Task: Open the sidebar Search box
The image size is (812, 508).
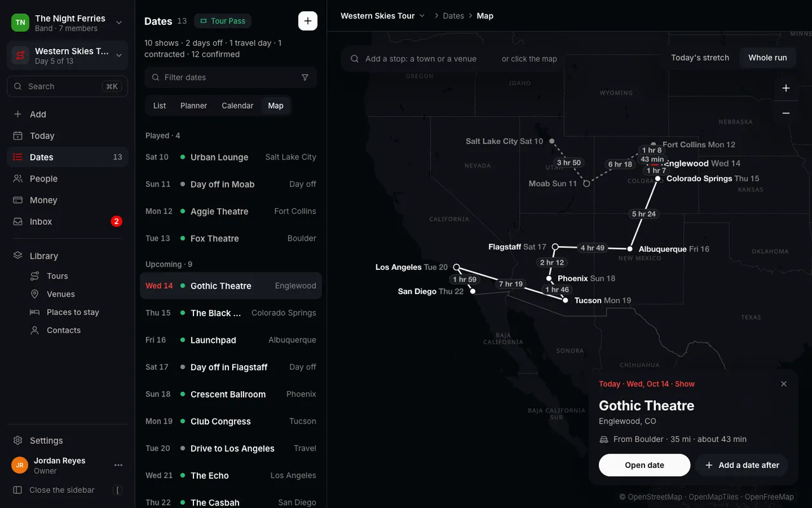Action: pyautogui.click(x=67, y=86)
